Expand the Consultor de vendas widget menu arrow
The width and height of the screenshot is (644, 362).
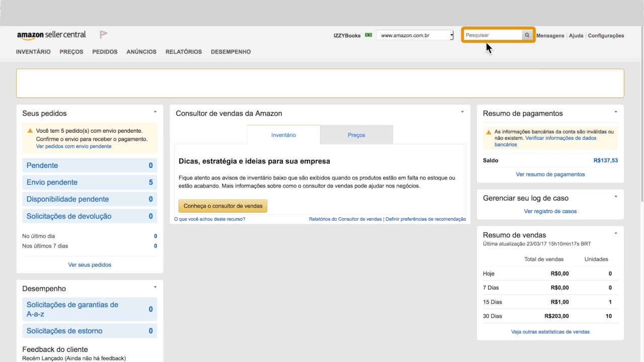[462, 112]
